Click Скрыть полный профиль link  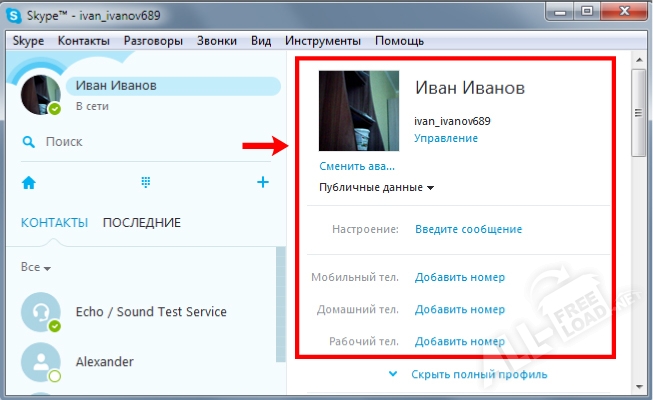[x=479, y=375]
